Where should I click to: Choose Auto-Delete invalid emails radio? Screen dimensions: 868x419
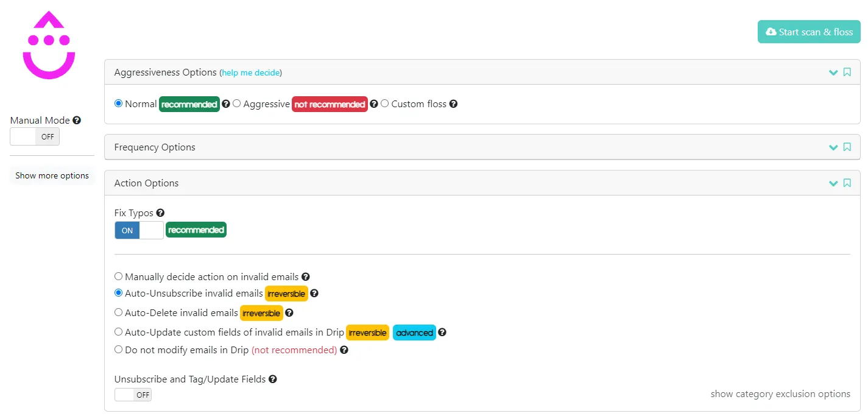tap(119, 312)
